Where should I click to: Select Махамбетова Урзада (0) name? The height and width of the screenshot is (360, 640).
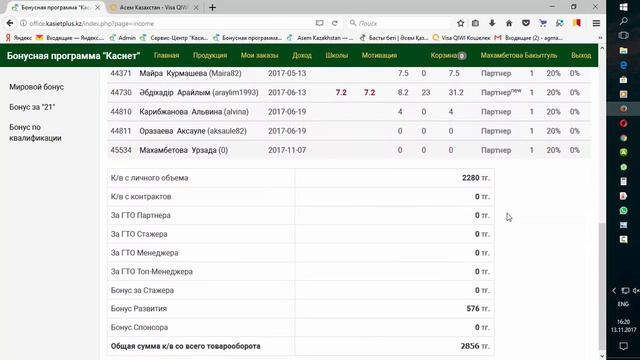point(184,150)
